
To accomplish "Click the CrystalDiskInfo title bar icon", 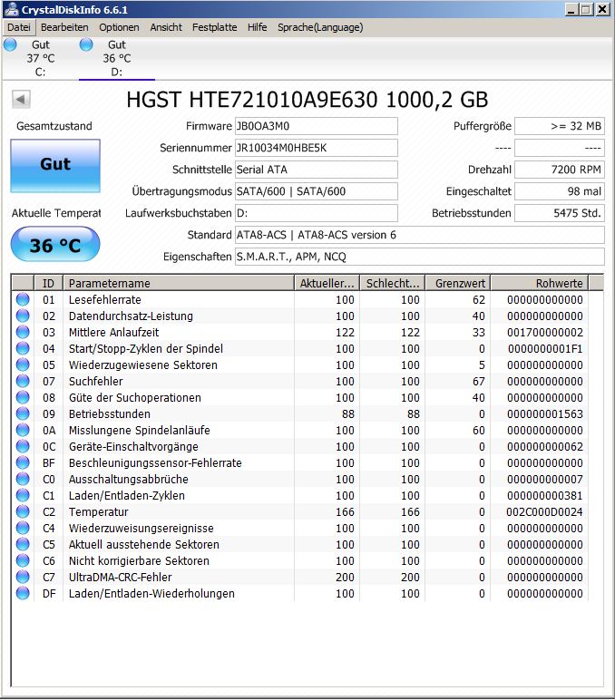I will point(11,9).
